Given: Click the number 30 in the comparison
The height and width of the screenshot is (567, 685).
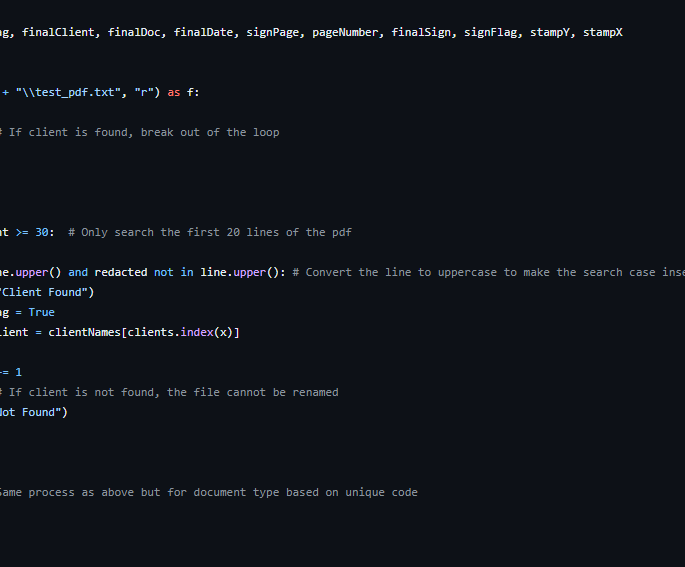Looking at the screenshot, I should click(42, 232).
